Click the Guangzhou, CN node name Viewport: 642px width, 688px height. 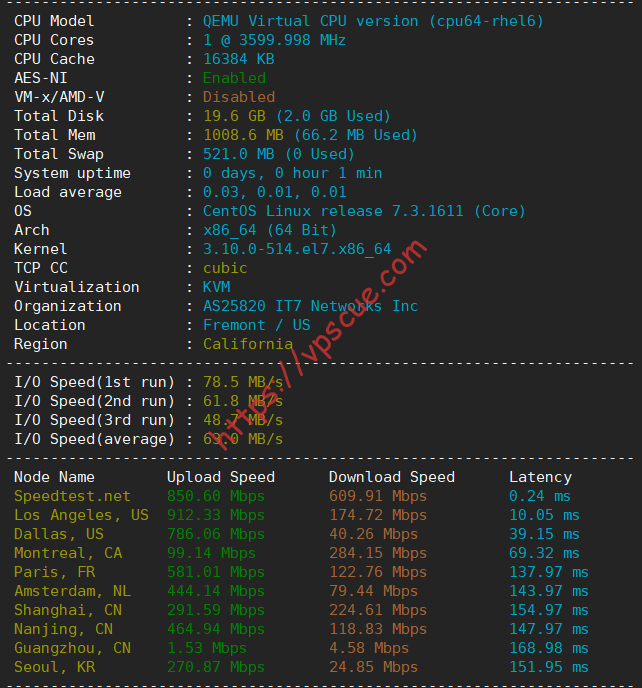point(72,648)
